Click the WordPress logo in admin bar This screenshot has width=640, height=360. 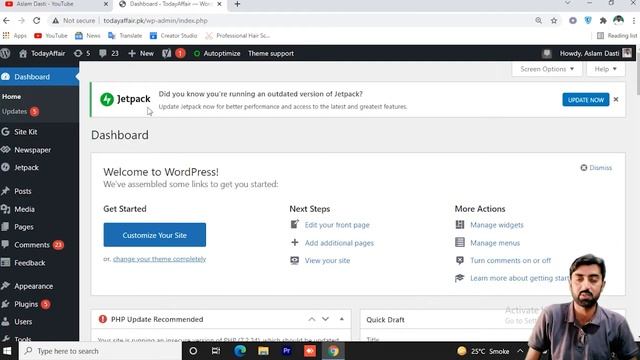5,53
